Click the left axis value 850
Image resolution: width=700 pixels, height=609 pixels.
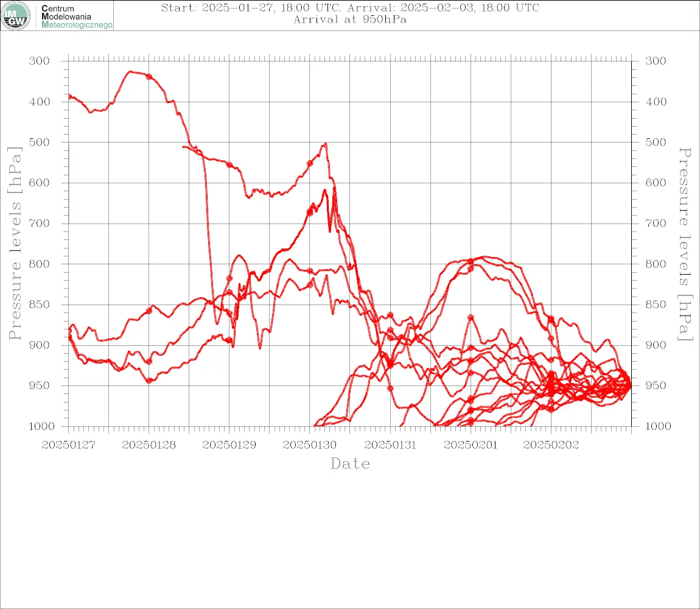tap(40, 304)
